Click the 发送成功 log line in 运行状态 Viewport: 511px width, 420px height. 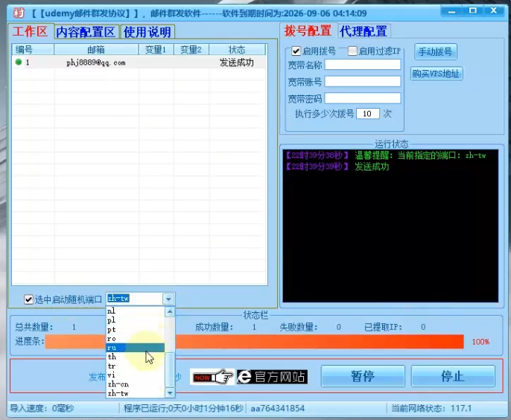337,167
